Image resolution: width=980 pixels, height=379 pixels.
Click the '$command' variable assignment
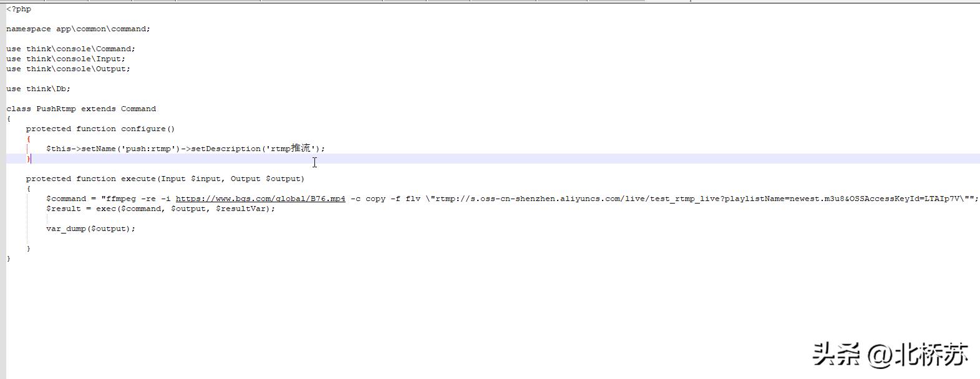66,199
